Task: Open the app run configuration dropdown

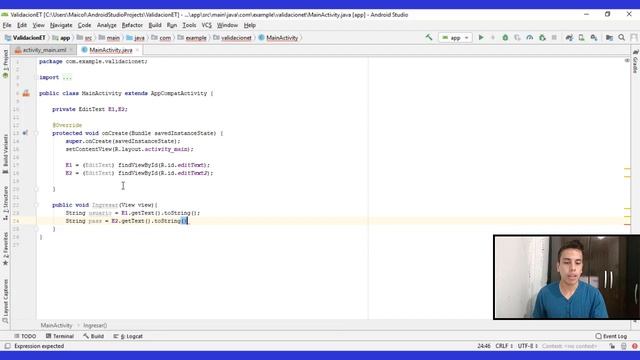Action: click(x=456, y=38)
